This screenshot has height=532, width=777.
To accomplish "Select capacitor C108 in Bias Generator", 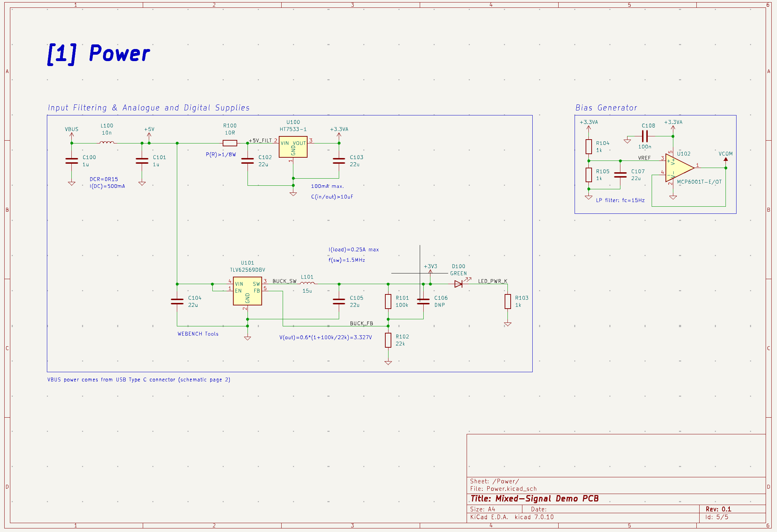I will click(x=646, y=136).
